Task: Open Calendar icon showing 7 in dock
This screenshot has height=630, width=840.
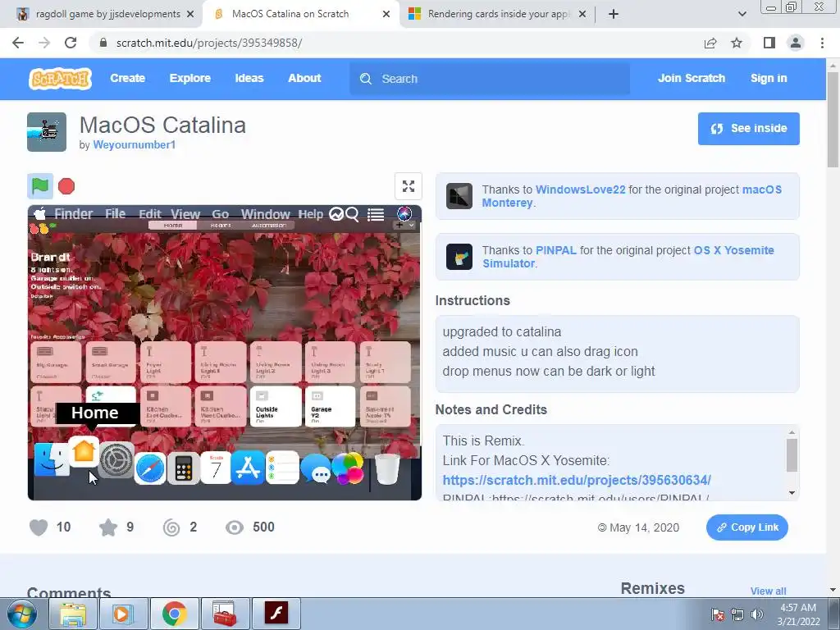Action: pos(216,468)
